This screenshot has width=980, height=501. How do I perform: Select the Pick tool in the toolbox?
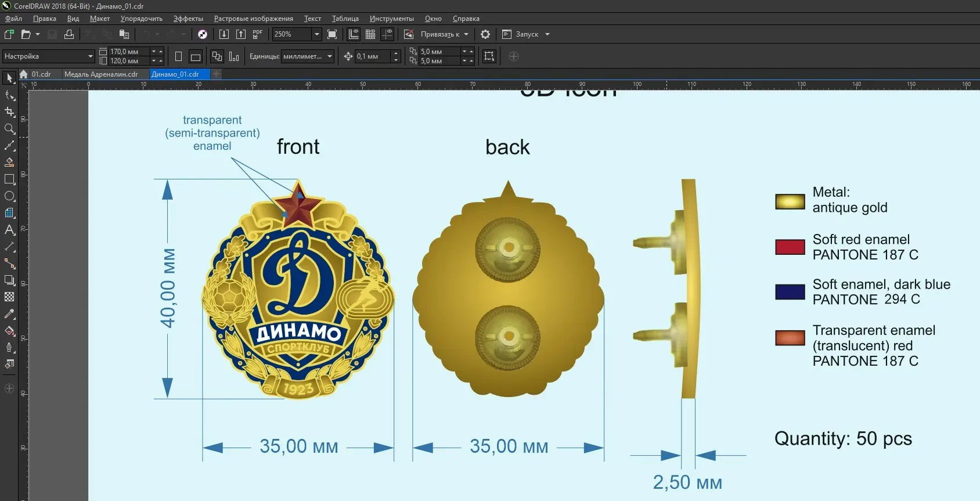(x=9, y=78)
